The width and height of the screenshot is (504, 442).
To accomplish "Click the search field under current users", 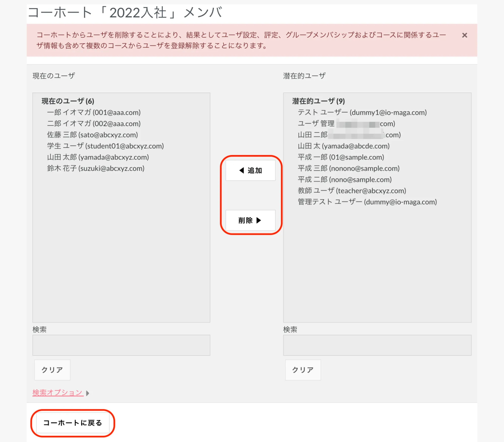I will [121, 345].
